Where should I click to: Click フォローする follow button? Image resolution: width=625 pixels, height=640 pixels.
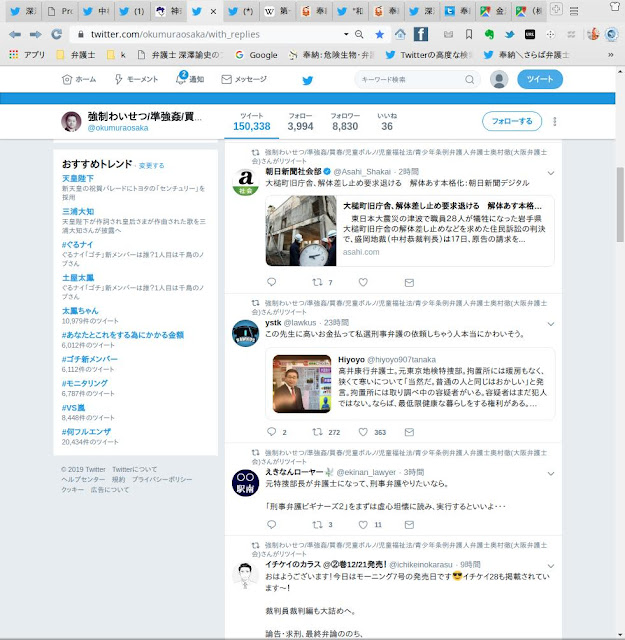pyautogui.click(x=512, y=121)
